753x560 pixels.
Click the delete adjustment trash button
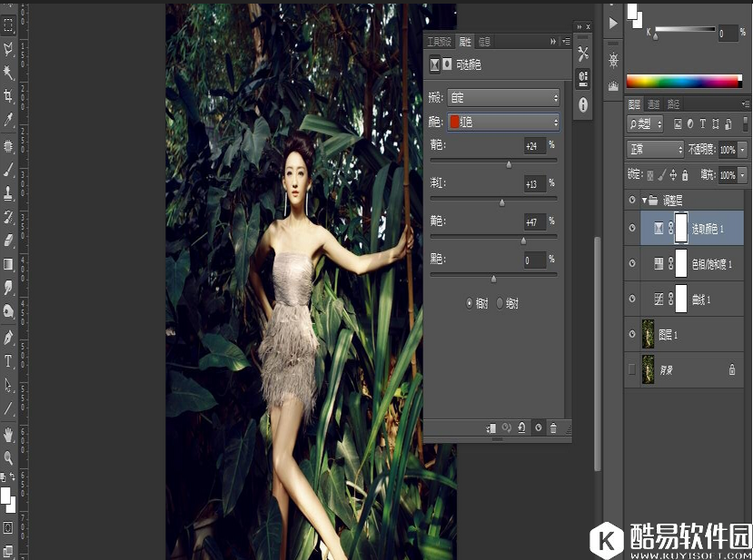553,427
